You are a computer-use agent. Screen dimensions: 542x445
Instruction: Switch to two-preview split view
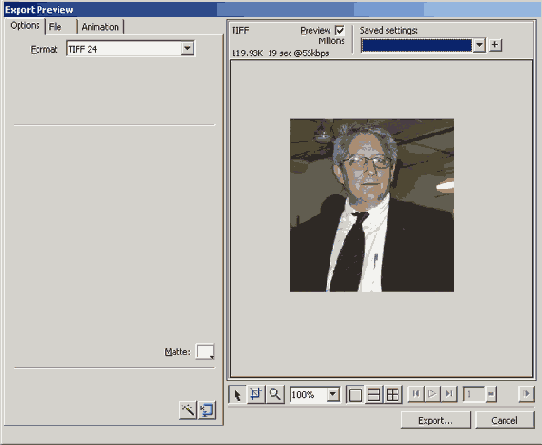(x=374, y=394)
